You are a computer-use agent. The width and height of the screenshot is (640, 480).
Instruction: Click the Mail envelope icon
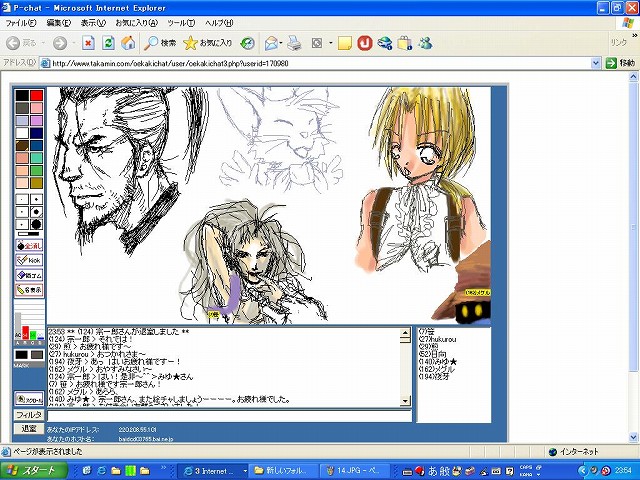(x=271, y=43)
